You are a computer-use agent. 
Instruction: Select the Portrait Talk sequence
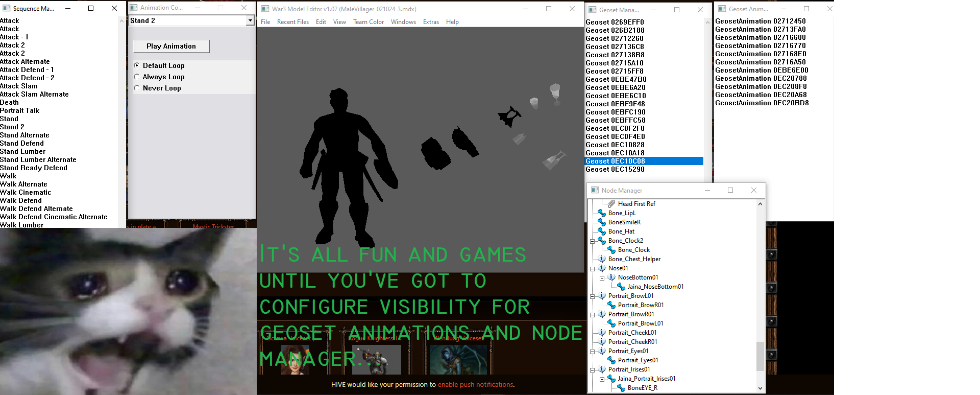(19, 110)
